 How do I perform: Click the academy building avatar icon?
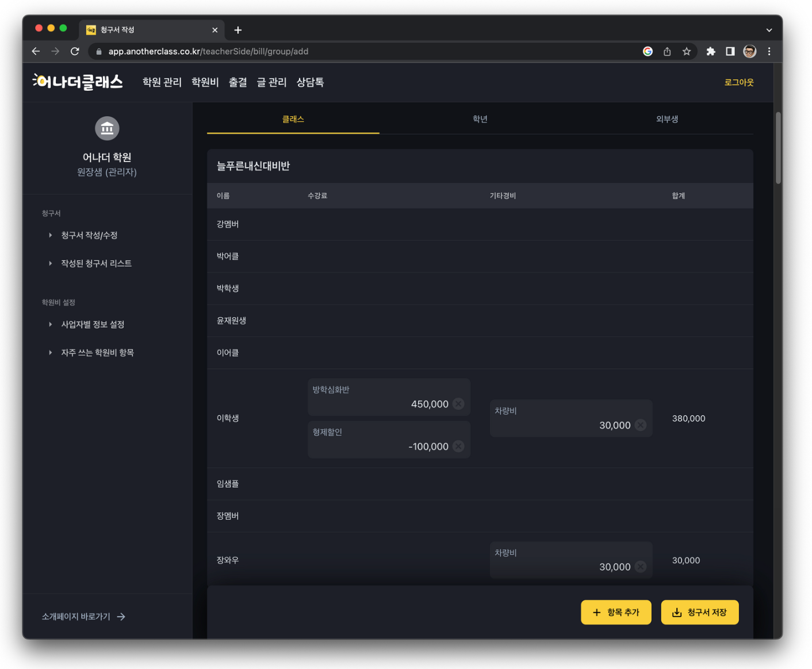click(x=107, y=128)
